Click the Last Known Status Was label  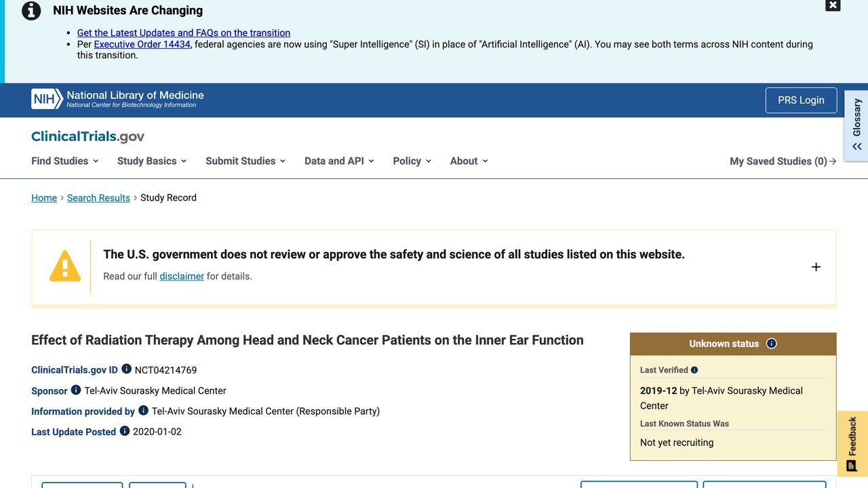[x=684, y=424]
